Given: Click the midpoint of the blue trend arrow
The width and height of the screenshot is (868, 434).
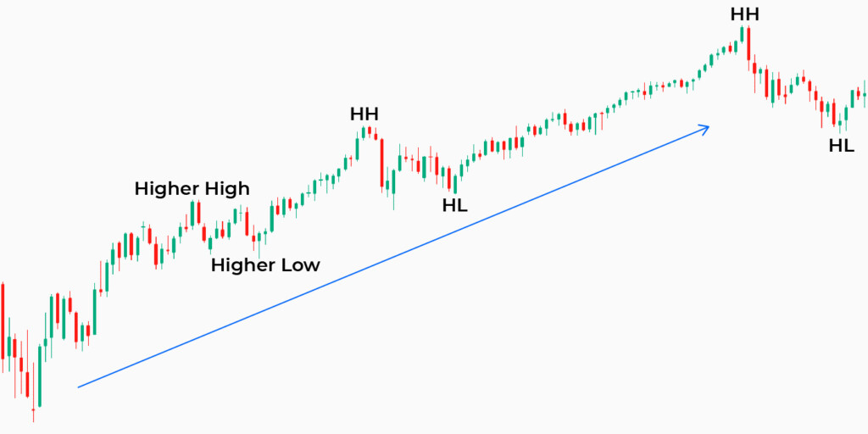Looking at the screenshot, I should click(394, 257).
